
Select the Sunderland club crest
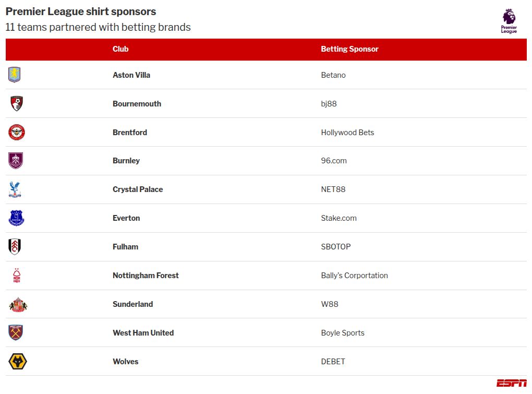tap(18, 304)
